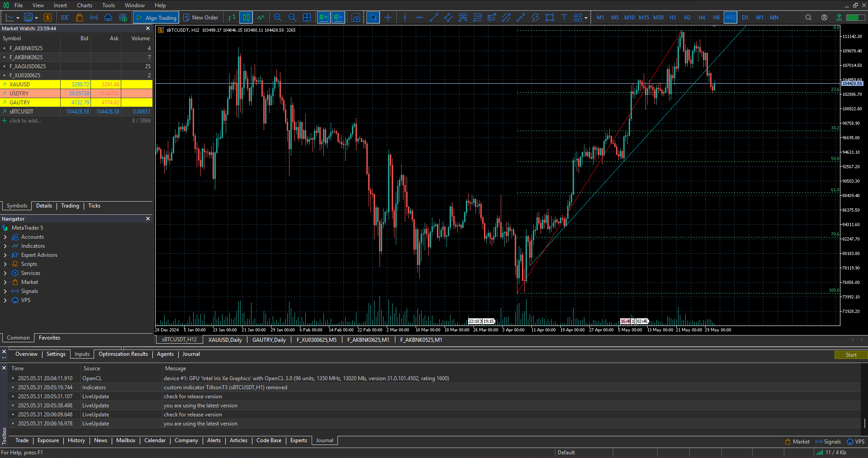Open the Charts menu
Image resolution: width=868 pixels, height=458 pixels.
[84, 5]
